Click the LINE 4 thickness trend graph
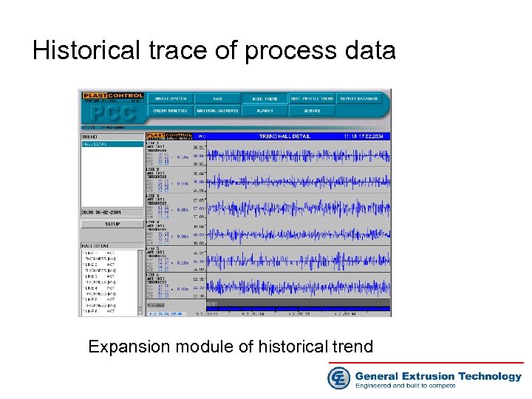532x399 pixels. 299,234
